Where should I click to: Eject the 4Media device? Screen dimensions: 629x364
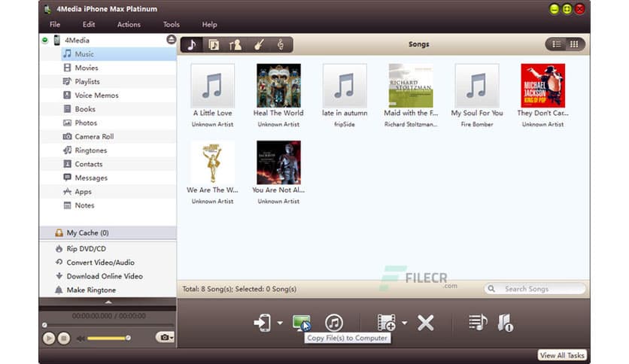tap(171, 39)
